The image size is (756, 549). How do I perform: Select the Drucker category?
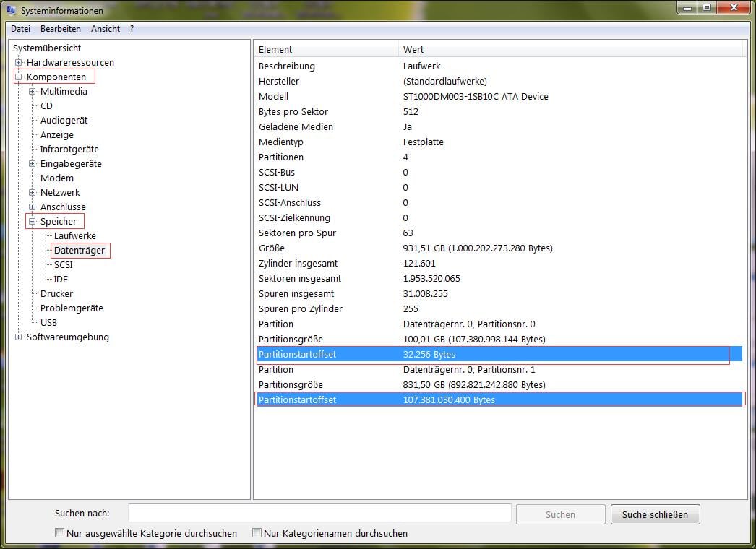pos(56,293)
